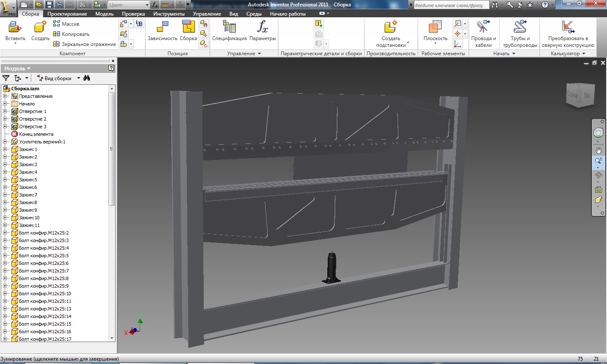607x364 pixels.
Task: Expand Болт конфир.М12х25:10 node
Action: tap(5, 294)
